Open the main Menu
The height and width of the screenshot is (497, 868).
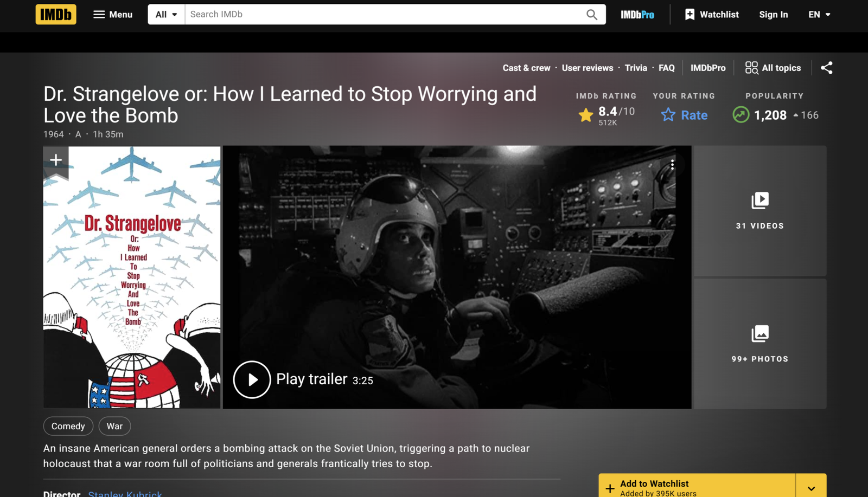(x=113, y=15)
